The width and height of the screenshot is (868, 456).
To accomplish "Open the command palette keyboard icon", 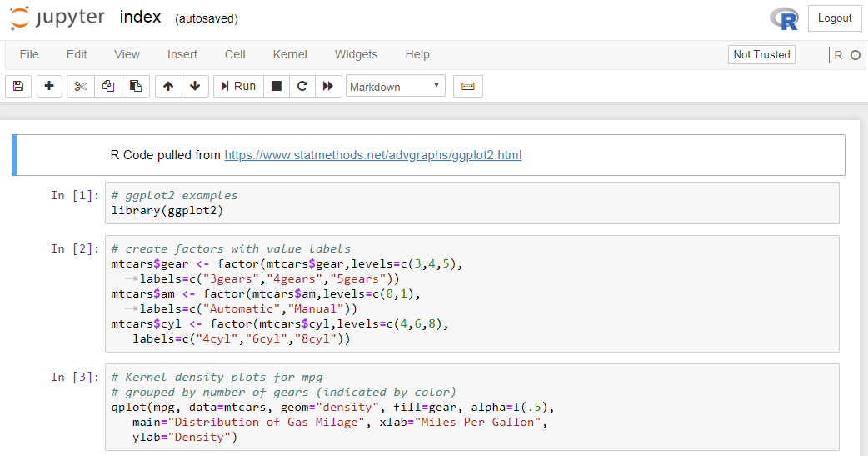I will [468, 86].
